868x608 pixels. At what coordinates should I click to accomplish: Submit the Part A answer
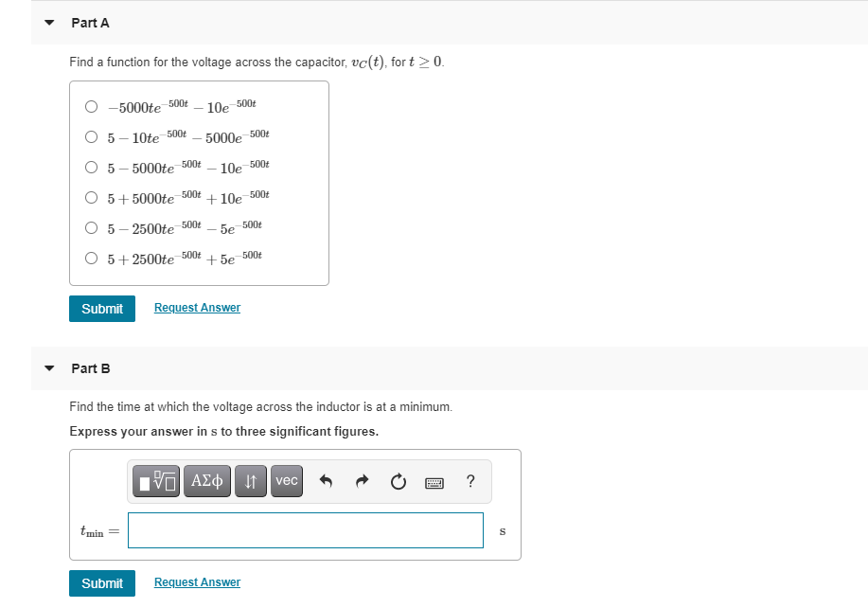(x=101, y=308)
